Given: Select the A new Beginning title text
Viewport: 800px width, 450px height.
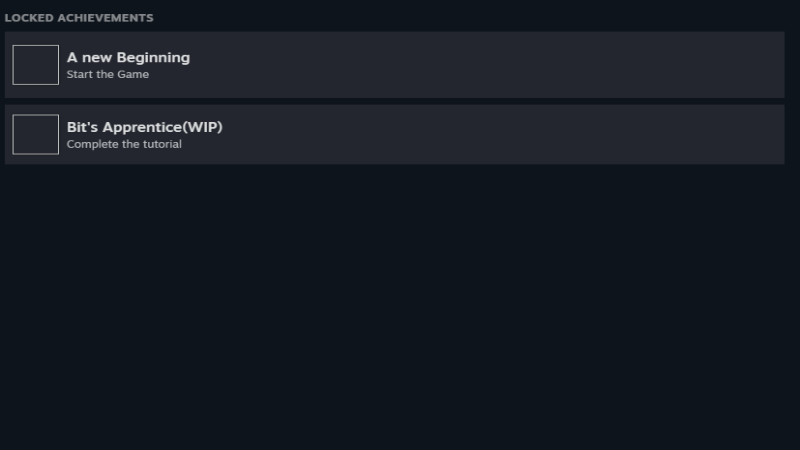Looking at the screenshot, I should (128, 58).
